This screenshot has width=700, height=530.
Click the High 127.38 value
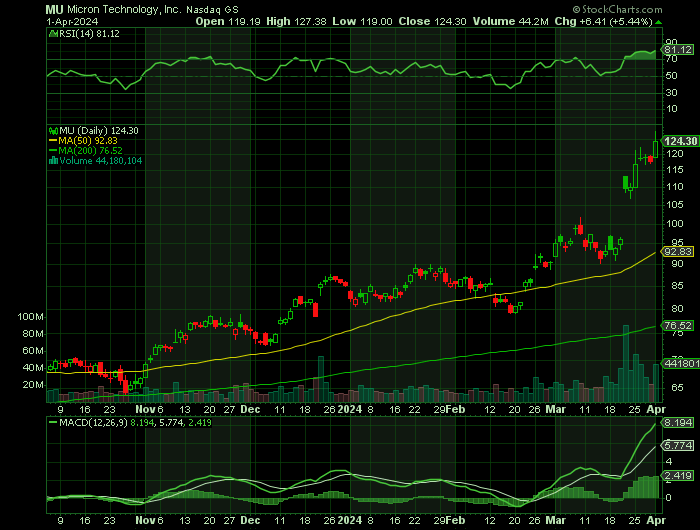[x=296, y=21]
